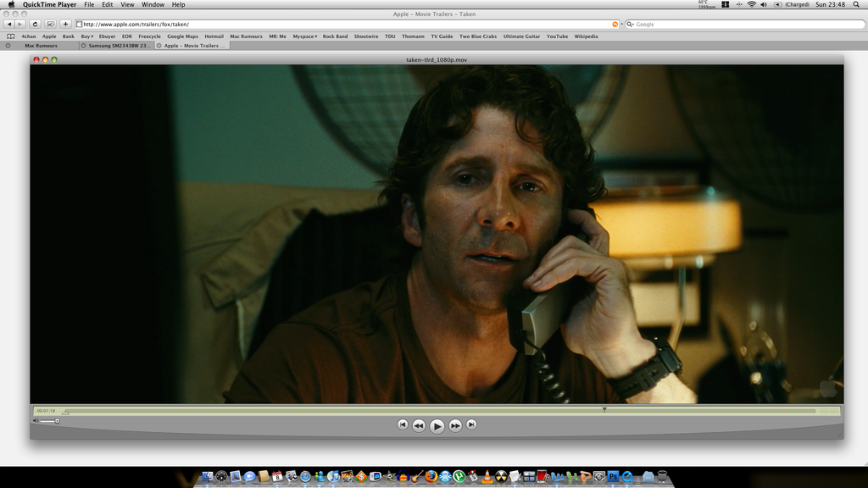Open battery status menu (Charged)
868x488 pixels.
click(x=792, y=4)
